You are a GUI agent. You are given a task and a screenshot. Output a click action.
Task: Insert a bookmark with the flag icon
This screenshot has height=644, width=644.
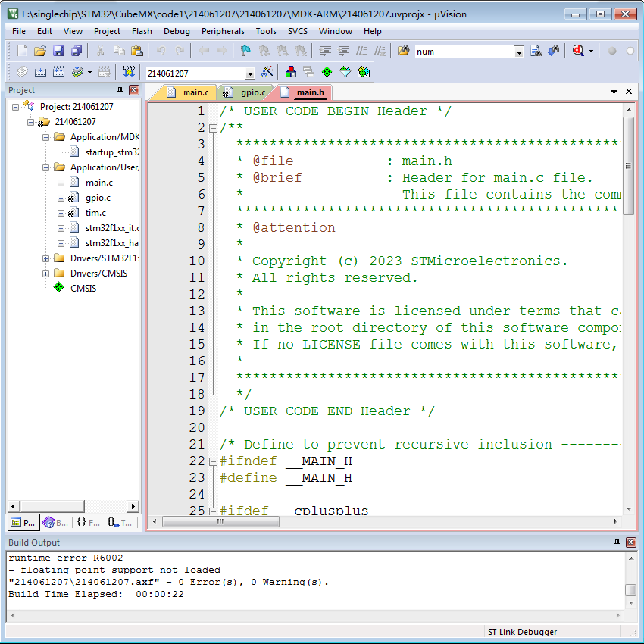tap(245, 51)
